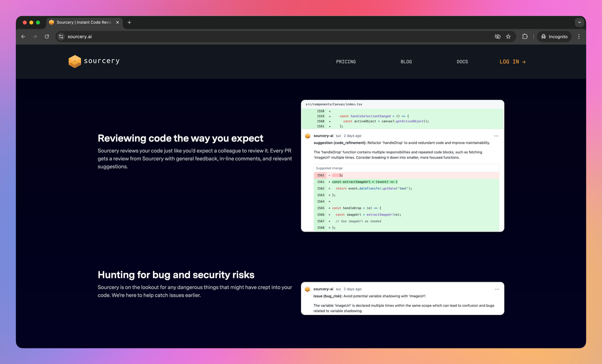Close the Sourcery browser tab
602x364 pixels.
point(117,23)
